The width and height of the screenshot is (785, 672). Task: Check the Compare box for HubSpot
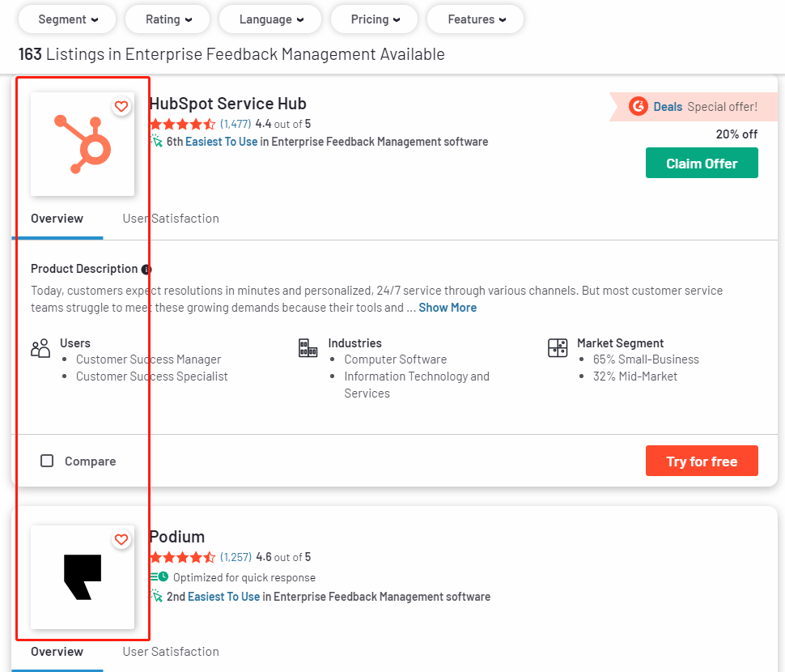tap(47, 461)
